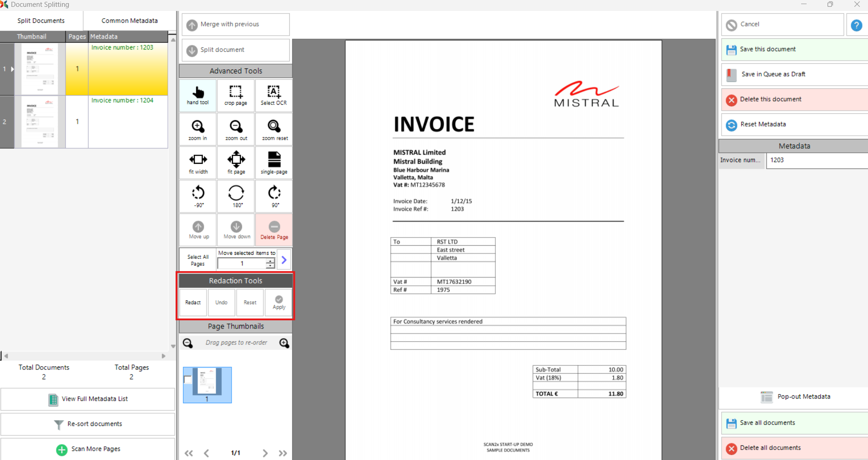This screenshot has width=868, height=460.
Task: Click the Invoice number metadata field
Action: (x=816, y=160)
